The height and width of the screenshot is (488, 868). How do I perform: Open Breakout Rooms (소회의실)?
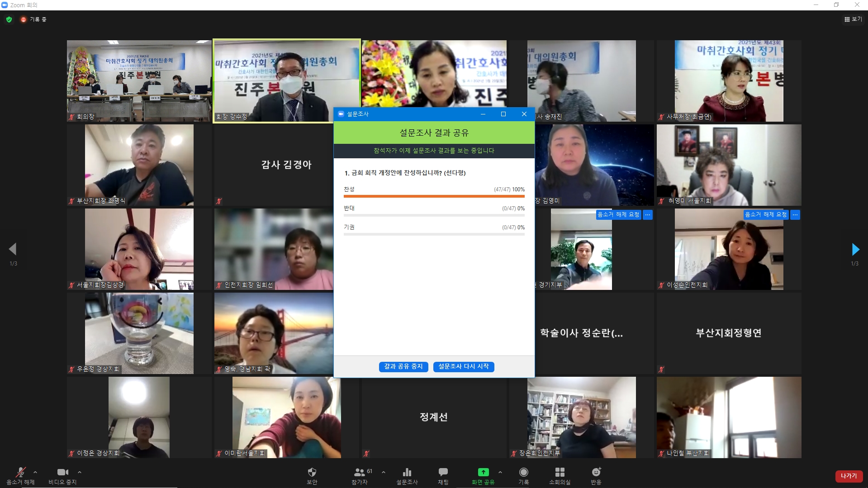[560, 473]
